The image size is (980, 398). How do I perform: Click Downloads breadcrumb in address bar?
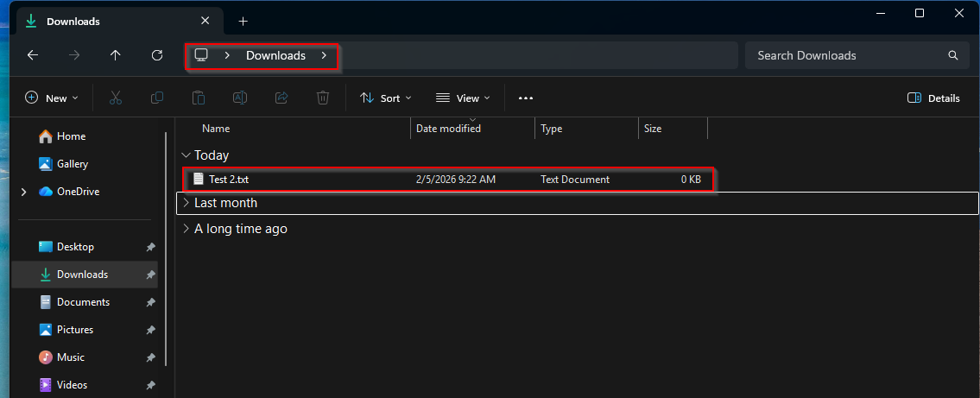pos(275,55)
